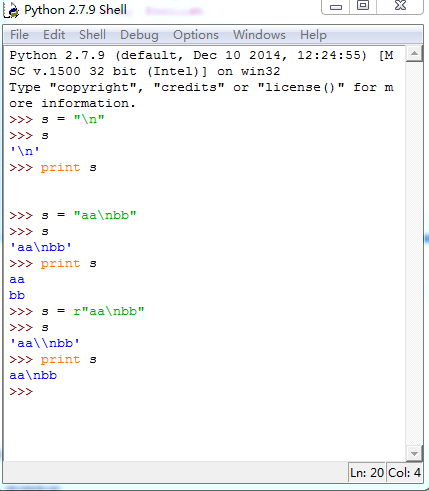Click the r"aa\nbb" raw string assignment line

coord(77,311)
